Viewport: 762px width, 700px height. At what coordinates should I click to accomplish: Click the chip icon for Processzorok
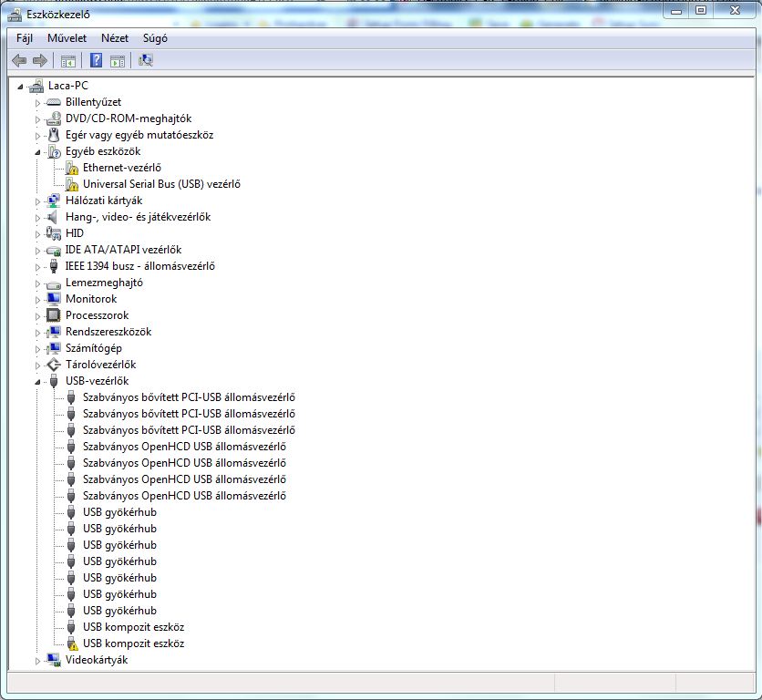[54, 315]
